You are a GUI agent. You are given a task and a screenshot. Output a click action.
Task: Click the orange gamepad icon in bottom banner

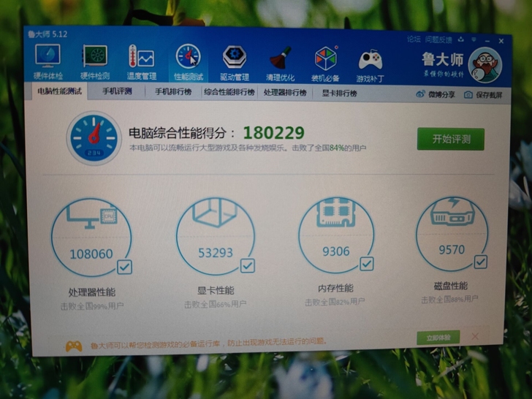(x=74, y=346)
